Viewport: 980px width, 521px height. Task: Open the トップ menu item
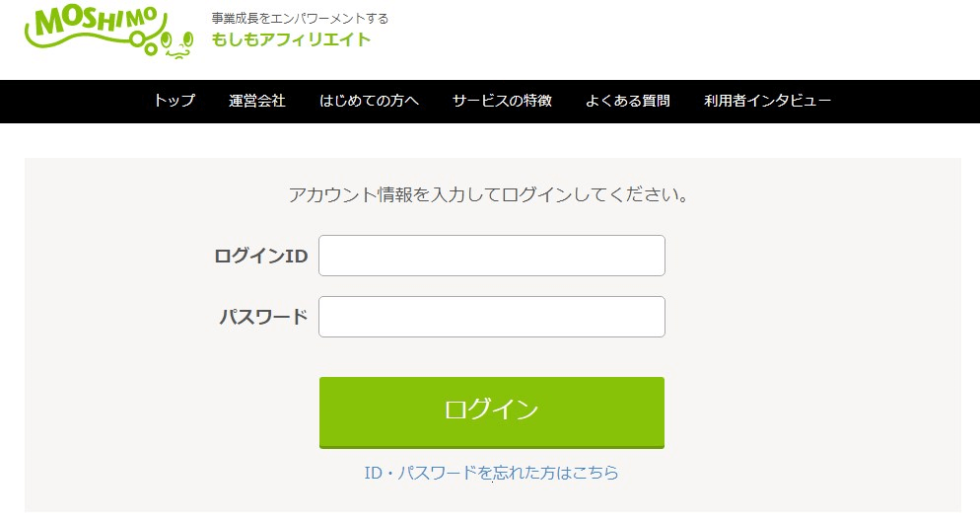(x=175, y=101)
